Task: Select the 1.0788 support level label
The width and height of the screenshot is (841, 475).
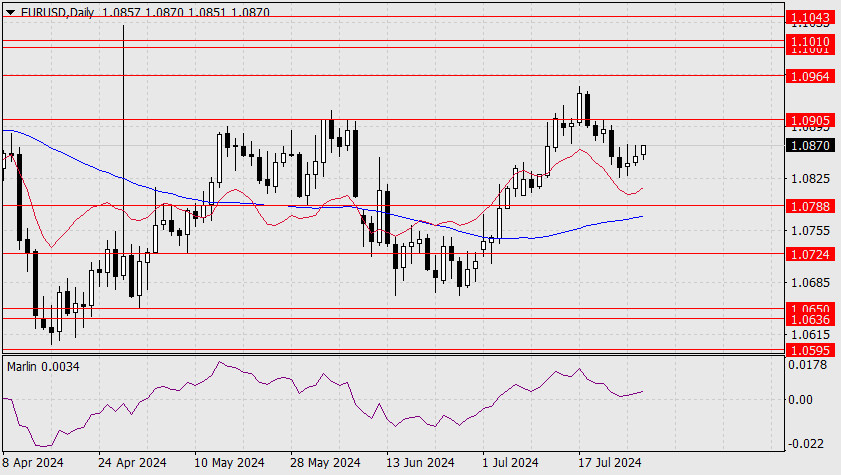Action: [810, 206]
